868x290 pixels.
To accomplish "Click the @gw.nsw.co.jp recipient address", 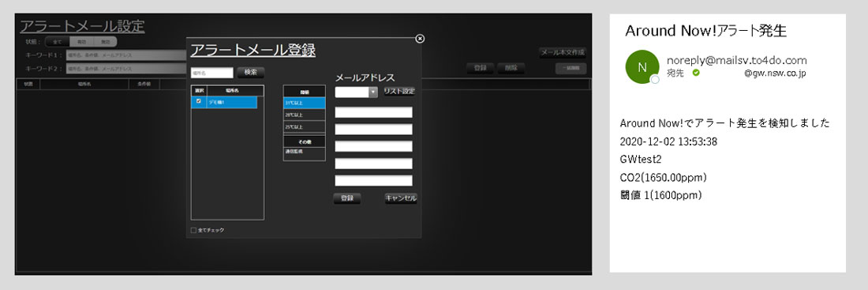I will click(775, 73).
